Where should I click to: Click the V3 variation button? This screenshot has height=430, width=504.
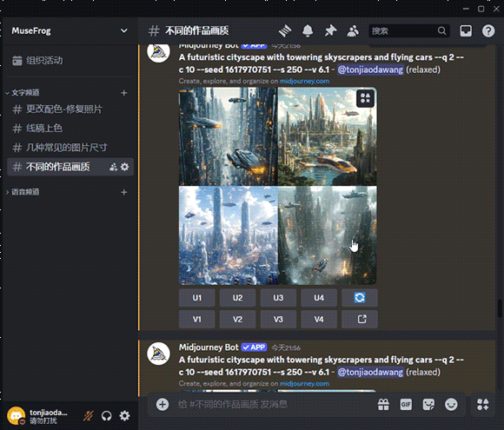tap(278, 320)
